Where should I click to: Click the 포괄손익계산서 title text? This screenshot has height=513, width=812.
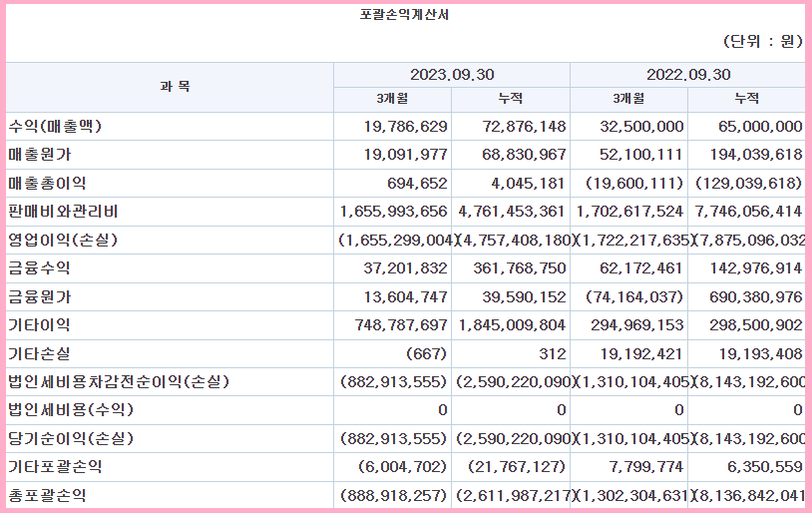click(x=404, y=15)
